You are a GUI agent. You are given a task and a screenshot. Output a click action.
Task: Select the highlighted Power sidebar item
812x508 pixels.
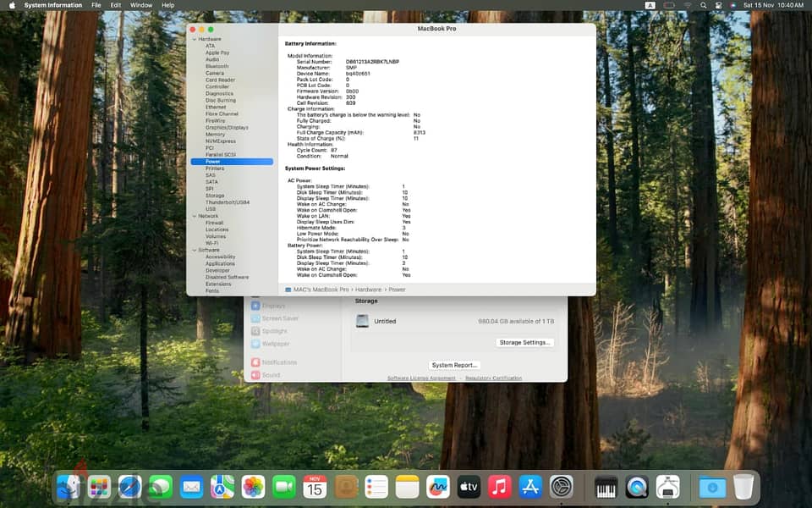(232, 162)
